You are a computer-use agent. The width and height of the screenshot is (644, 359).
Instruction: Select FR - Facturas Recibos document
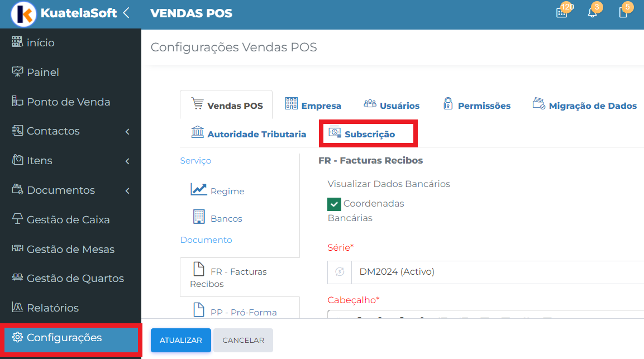(240, 277)
